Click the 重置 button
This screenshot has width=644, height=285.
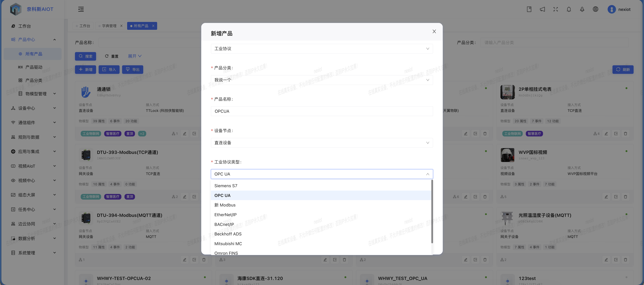coord(112,56)
